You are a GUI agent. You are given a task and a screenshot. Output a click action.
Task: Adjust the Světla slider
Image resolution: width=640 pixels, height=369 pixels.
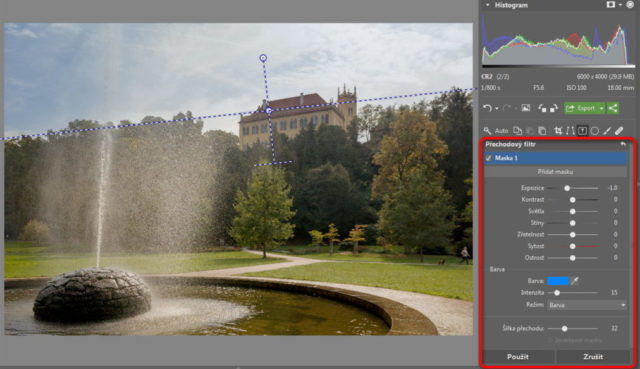tap(572, 211)
